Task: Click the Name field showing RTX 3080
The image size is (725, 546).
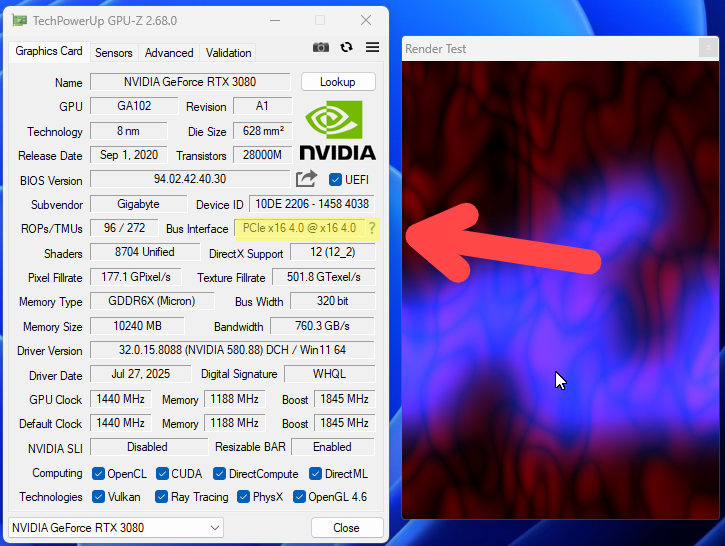Action: (190, 82)
